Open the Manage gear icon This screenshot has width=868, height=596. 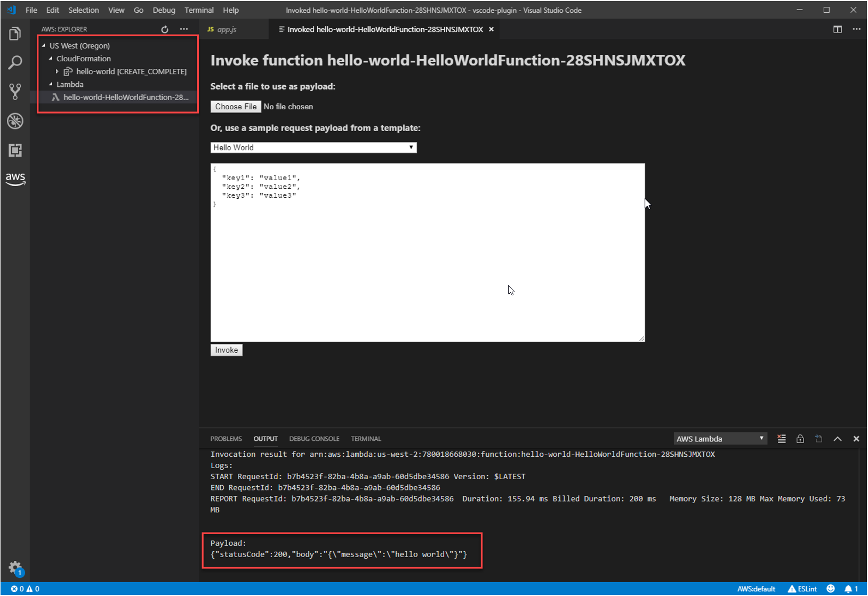coord(15,567)
